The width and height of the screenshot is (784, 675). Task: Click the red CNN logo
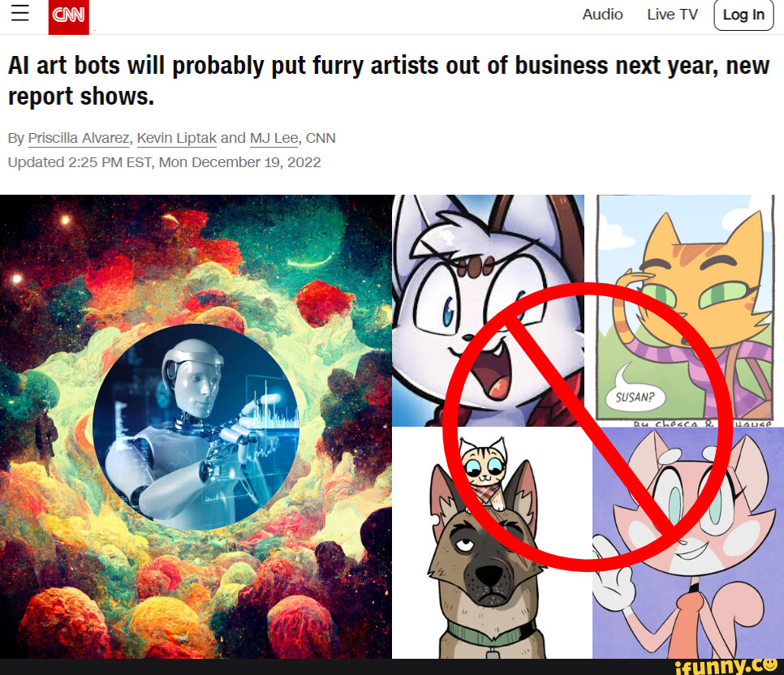click(68, 17)
